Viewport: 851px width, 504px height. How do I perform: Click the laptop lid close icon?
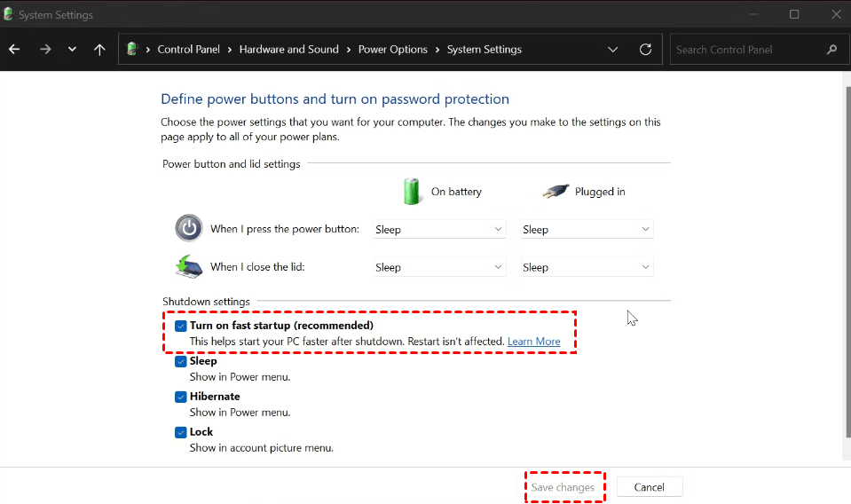tap(188, 266)
